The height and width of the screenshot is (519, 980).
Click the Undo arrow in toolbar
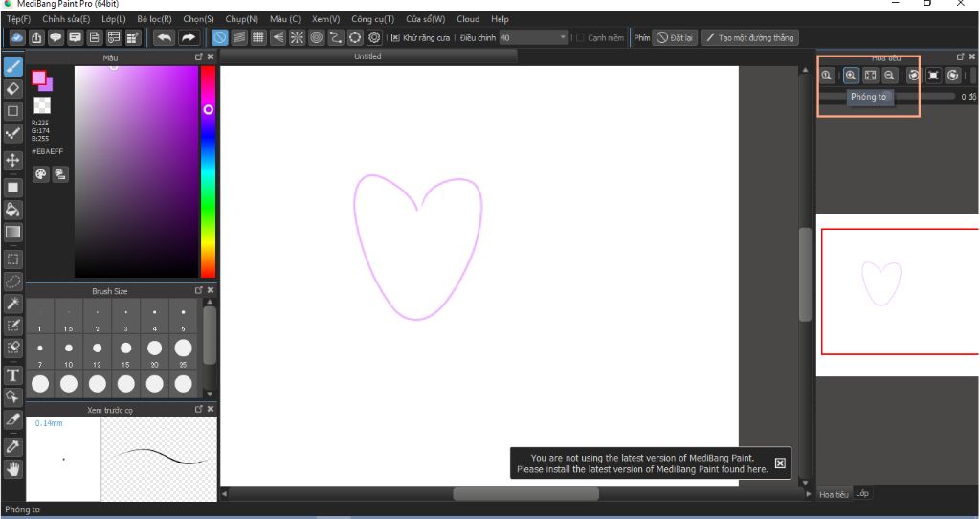pos(164,37)
